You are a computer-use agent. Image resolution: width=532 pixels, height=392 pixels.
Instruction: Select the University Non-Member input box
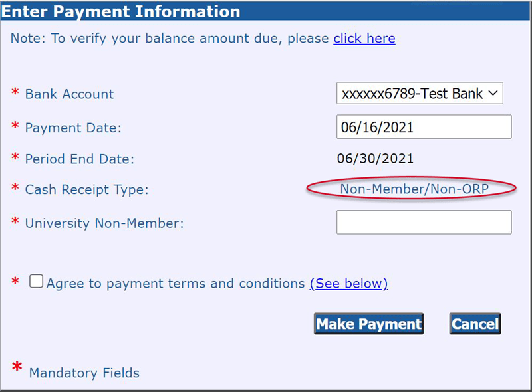[424, 222]
